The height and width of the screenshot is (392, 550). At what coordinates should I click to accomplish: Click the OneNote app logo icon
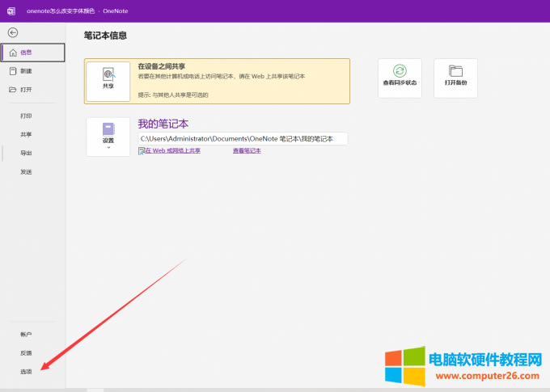click(x=11, y=10)
